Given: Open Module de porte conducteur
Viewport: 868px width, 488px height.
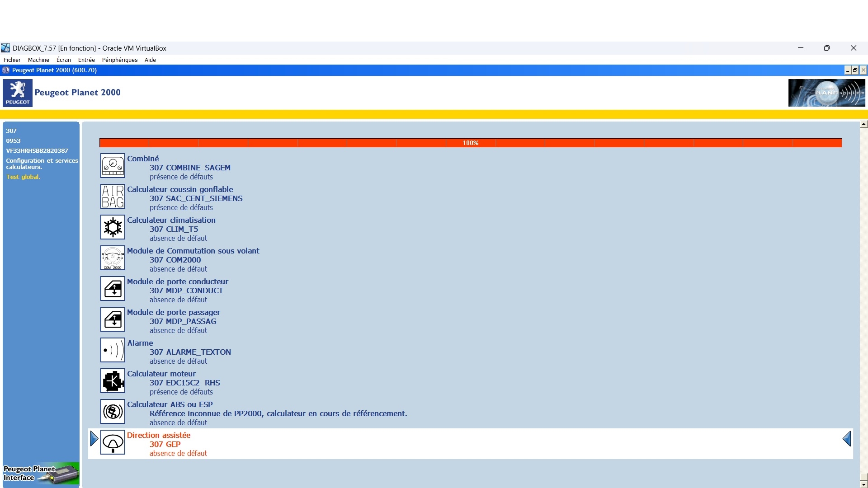Looking at the screenshot, I should [178, 282].
